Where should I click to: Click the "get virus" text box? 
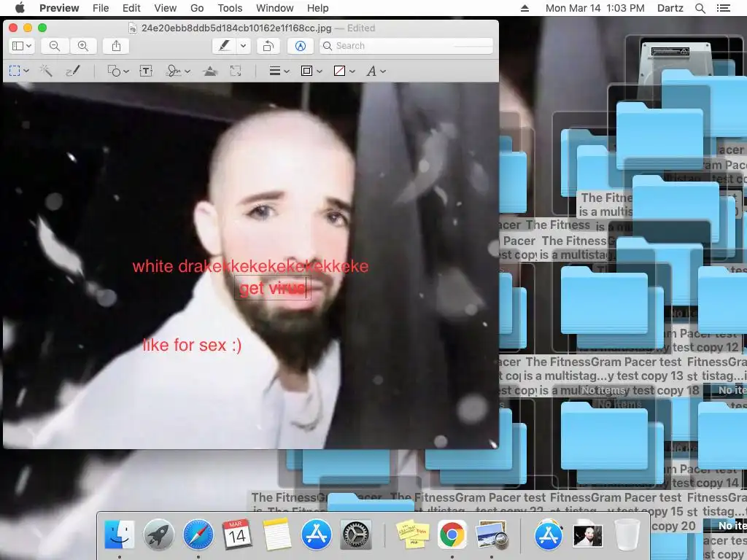click(x=273, y=288)
